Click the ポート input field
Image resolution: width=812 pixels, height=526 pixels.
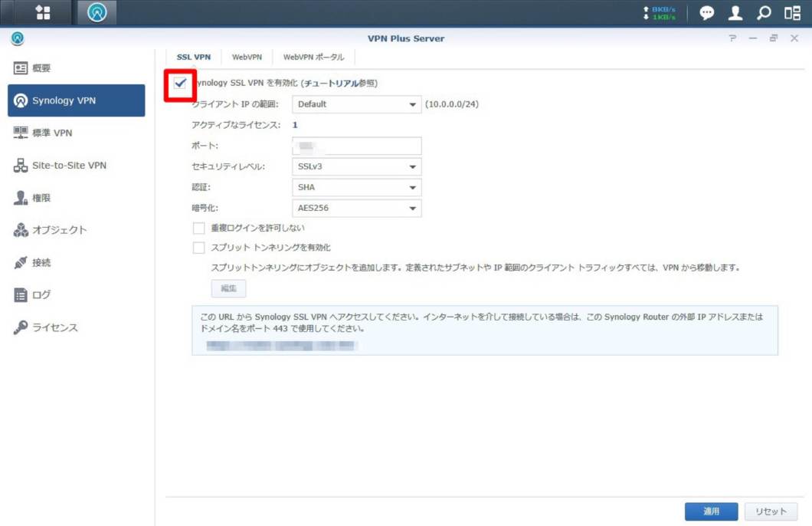(357, 146)
